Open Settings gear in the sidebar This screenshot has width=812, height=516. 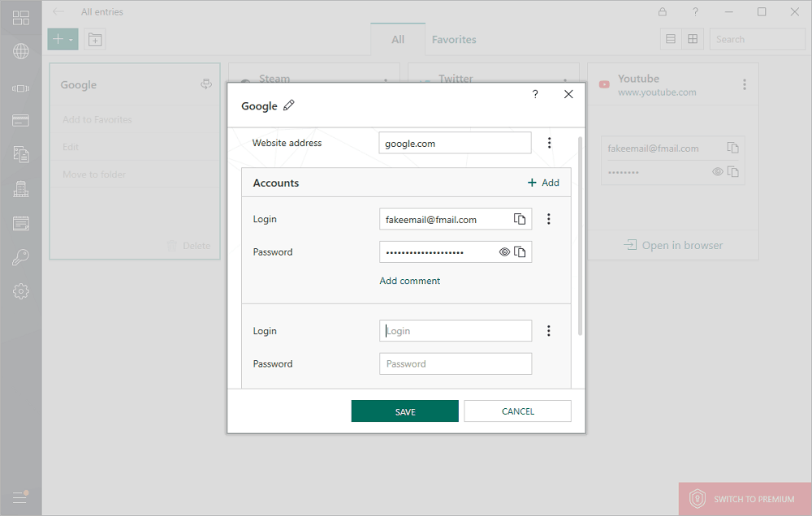[21, 291]
